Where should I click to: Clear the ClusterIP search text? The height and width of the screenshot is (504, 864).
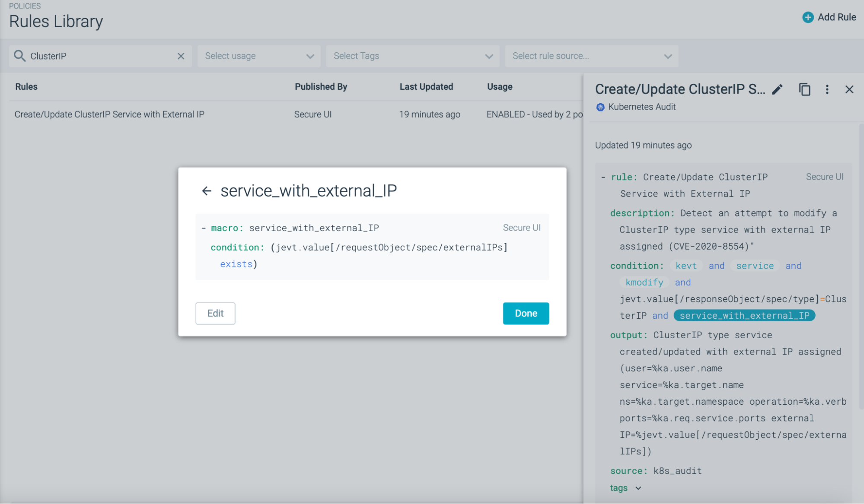tap(181, 56)
